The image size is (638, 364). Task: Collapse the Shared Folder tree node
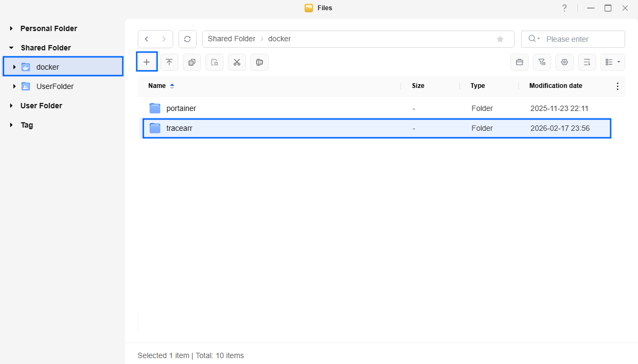(x=11, y=48)
